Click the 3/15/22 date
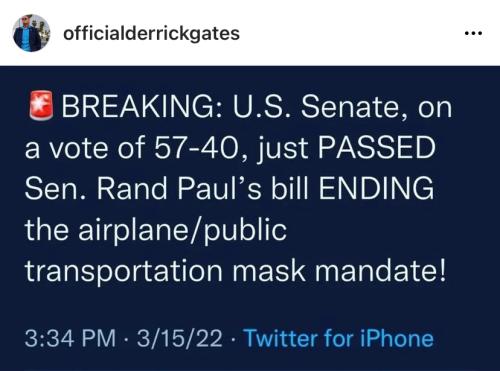Screen dimensions: 500x371 [180, 338]
